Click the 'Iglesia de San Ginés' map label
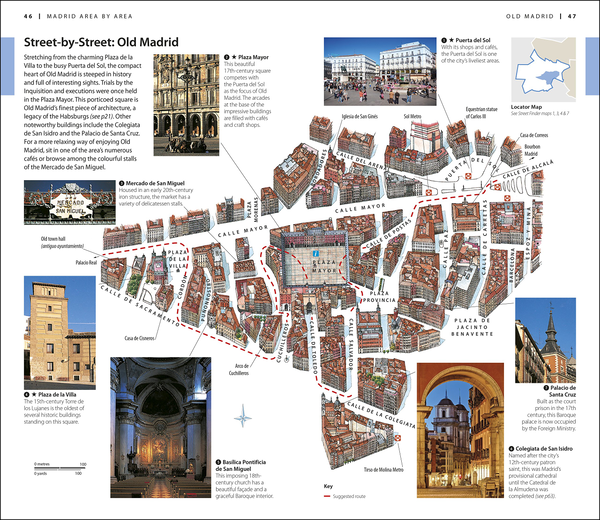 coord(360,116)
